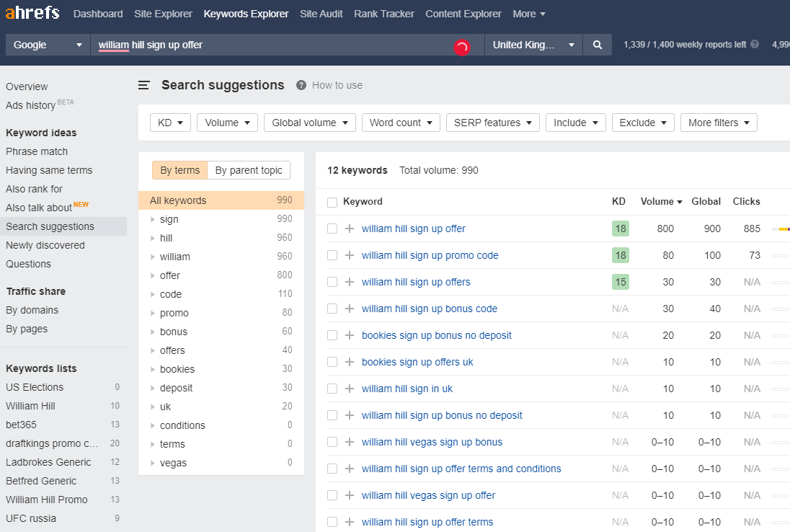Select checkbox for 'william hill vegas sign up bonus'
790x532 pixels.
point(332,442)
